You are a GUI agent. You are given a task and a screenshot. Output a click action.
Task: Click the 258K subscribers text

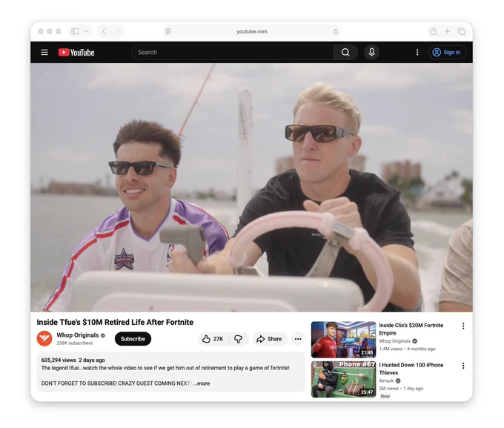(x=75, y=343)
